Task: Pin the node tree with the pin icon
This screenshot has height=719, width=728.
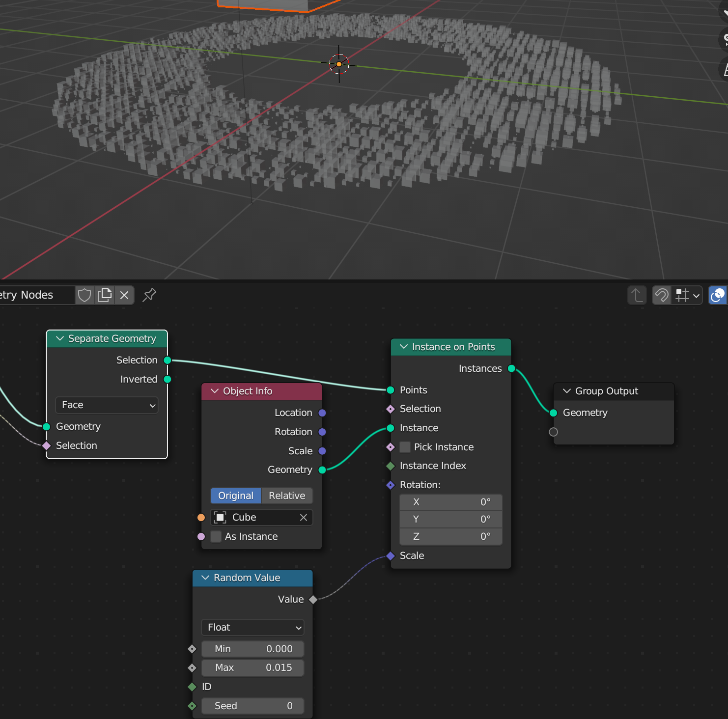Action: pyautogui.click(x=149, y=295)
